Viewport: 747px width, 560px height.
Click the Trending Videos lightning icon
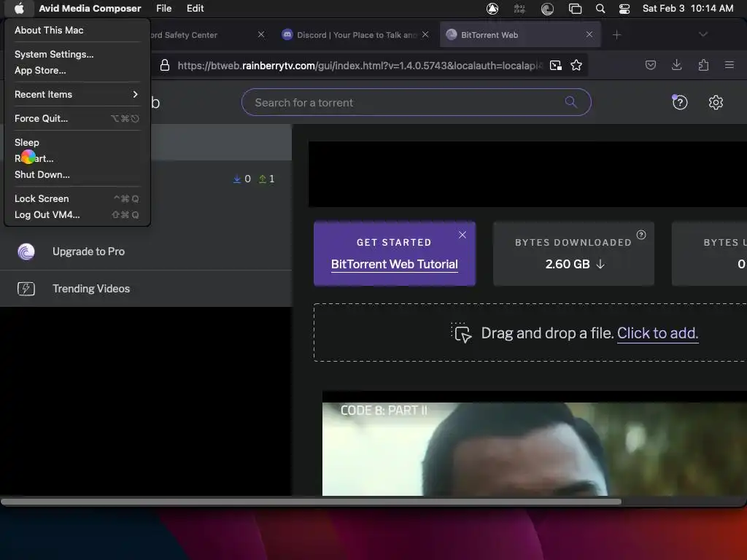(x=26, y=289)
